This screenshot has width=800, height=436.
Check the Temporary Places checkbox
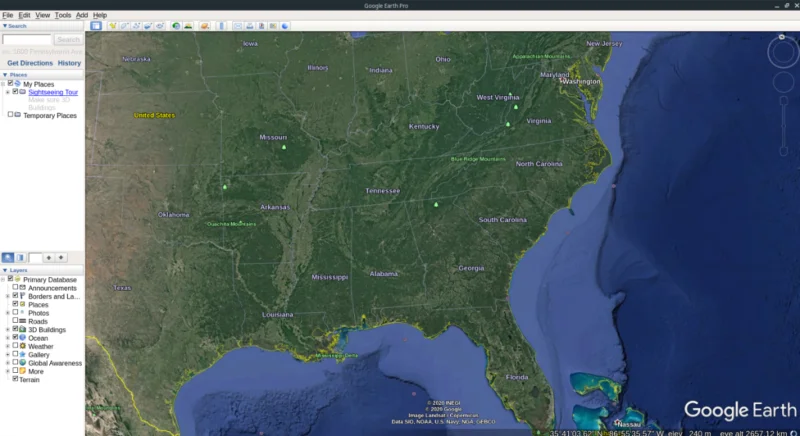point(10,115)
